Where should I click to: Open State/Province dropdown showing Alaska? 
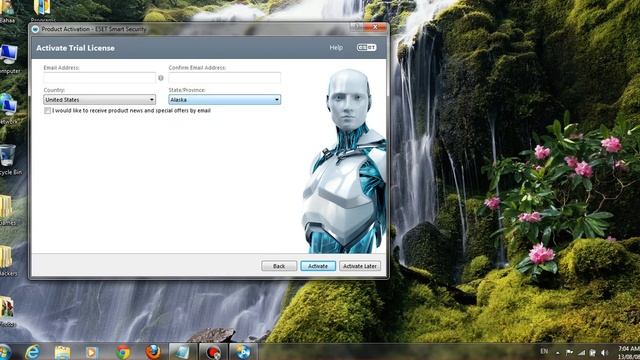point(224,100)
